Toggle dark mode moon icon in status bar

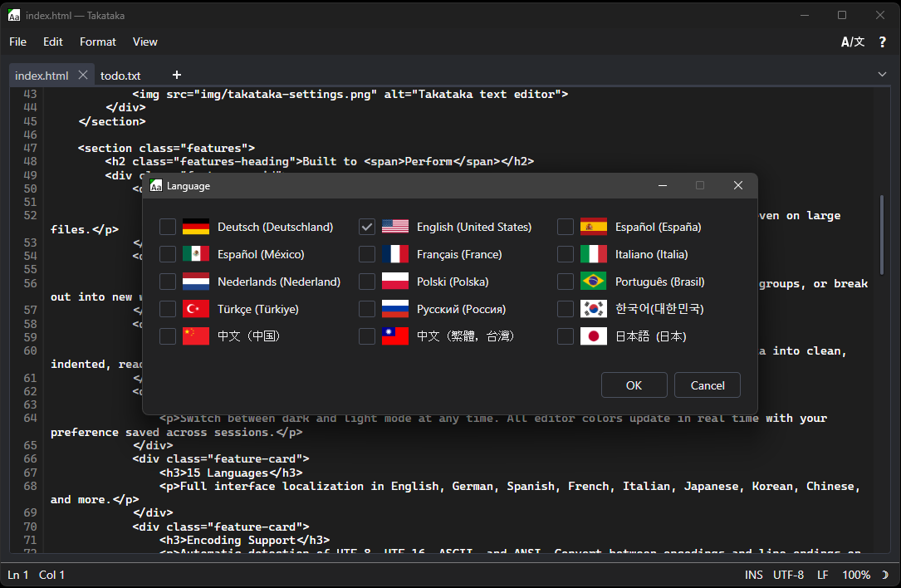point(885,575)
